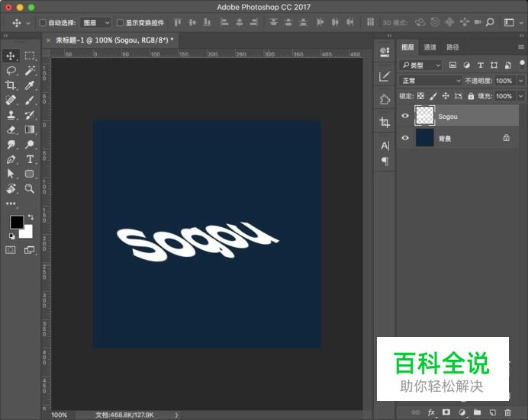Select the Healing Brush tool

coord(11,100)
